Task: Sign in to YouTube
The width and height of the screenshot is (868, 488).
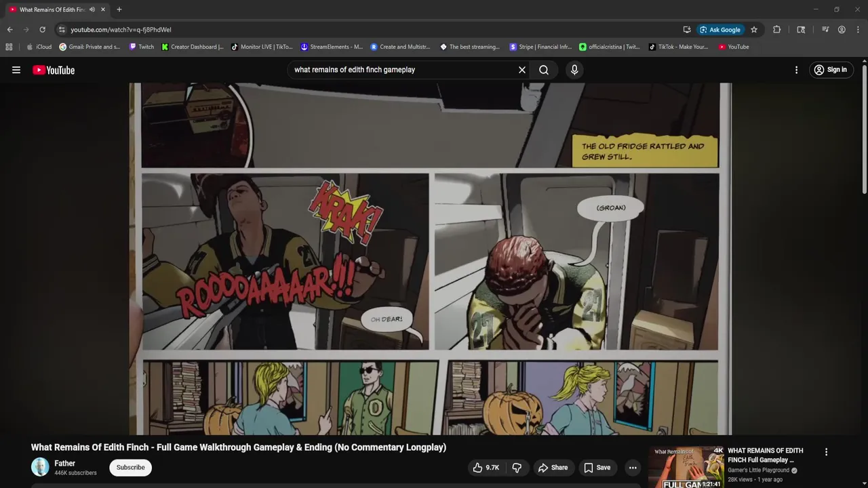Action: coord(831,70)
